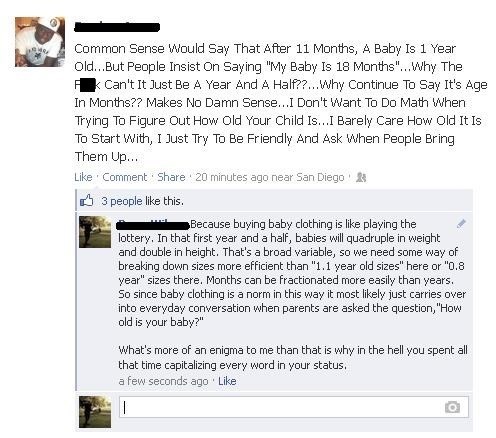496x438 pixels.
Task: Click the pencil edit icon on the comment
Action: [461, 223]
